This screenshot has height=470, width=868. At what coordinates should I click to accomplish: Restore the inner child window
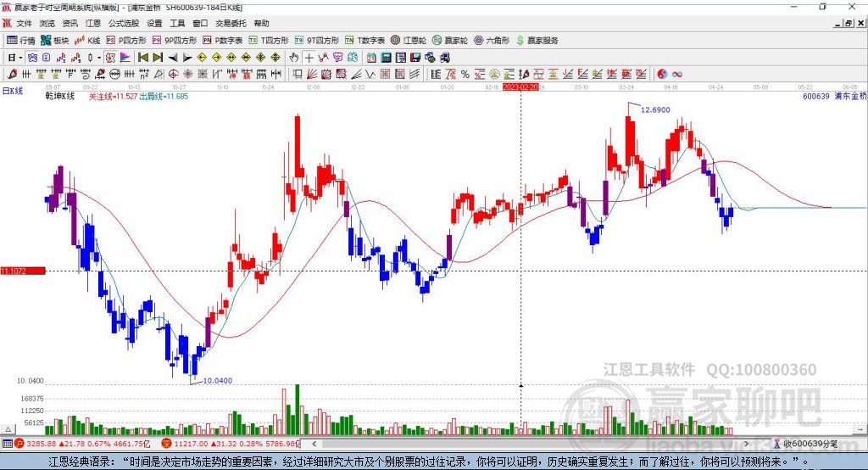pos(849,23)
